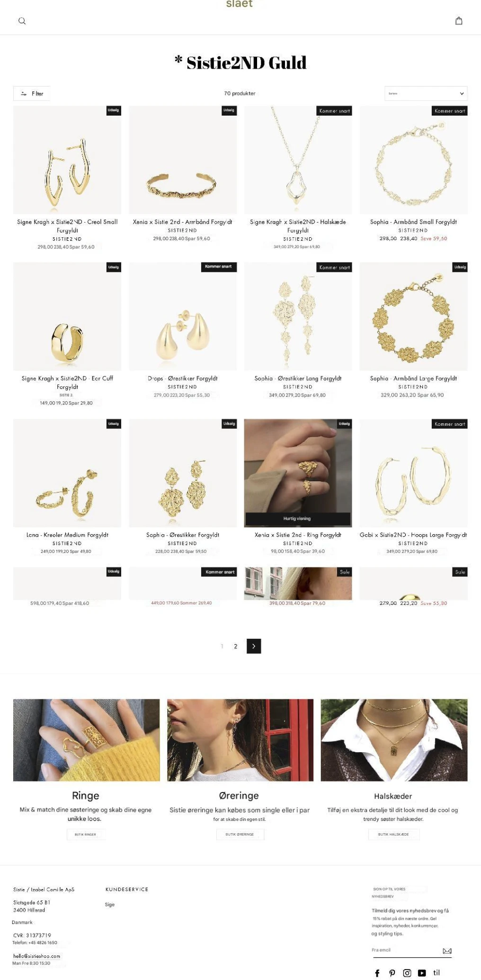Open the search magnifier icon

22,21
